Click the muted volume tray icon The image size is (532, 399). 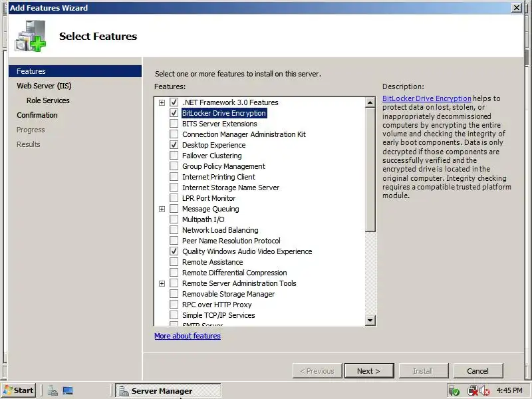[485, 391]
